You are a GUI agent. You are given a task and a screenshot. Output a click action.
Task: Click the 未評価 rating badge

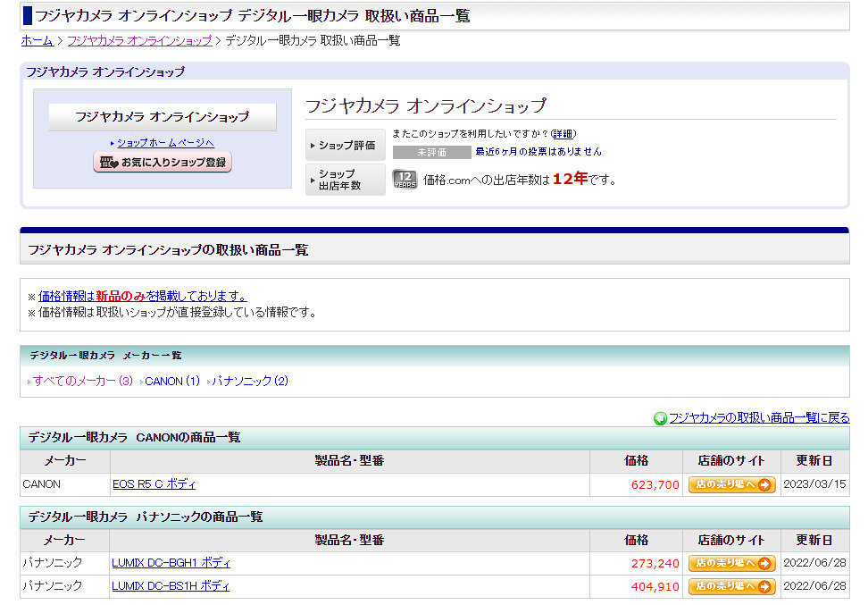pos(432,152)
